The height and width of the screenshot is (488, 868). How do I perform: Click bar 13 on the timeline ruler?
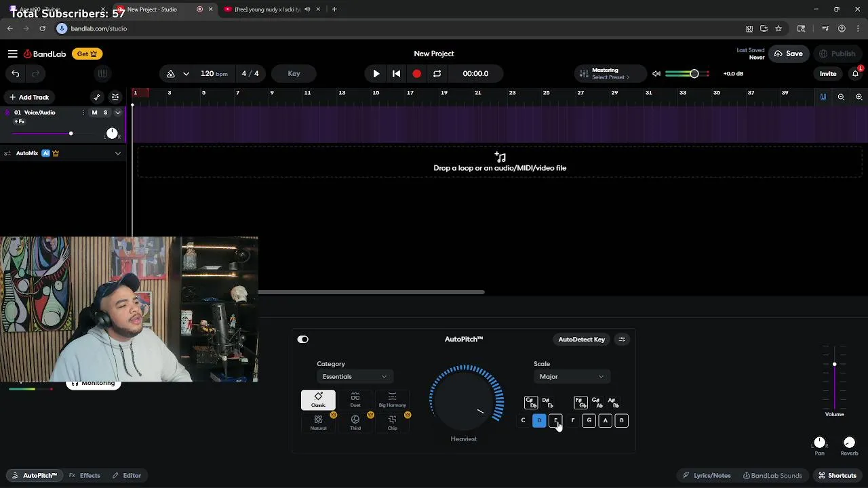(x=342, y=93)
